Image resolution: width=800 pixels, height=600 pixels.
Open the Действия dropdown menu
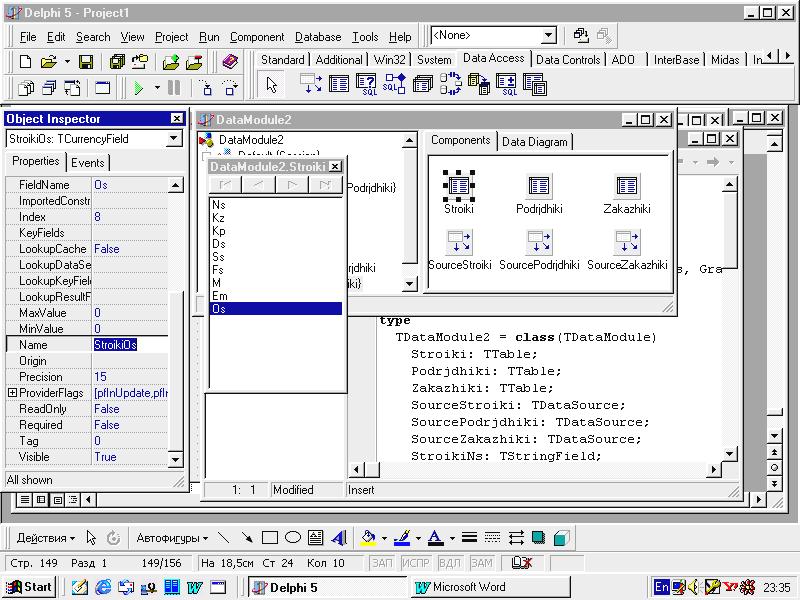45,538
